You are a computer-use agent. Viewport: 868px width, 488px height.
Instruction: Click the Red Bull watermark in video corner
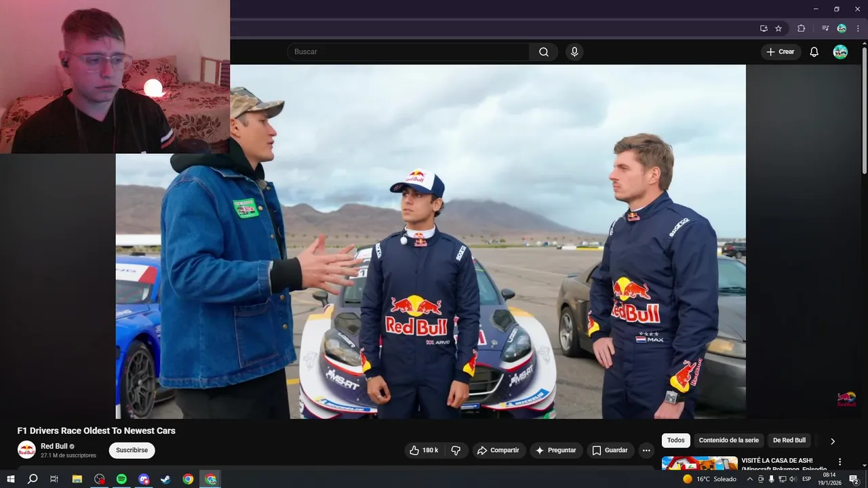click(x=846, y=399)
